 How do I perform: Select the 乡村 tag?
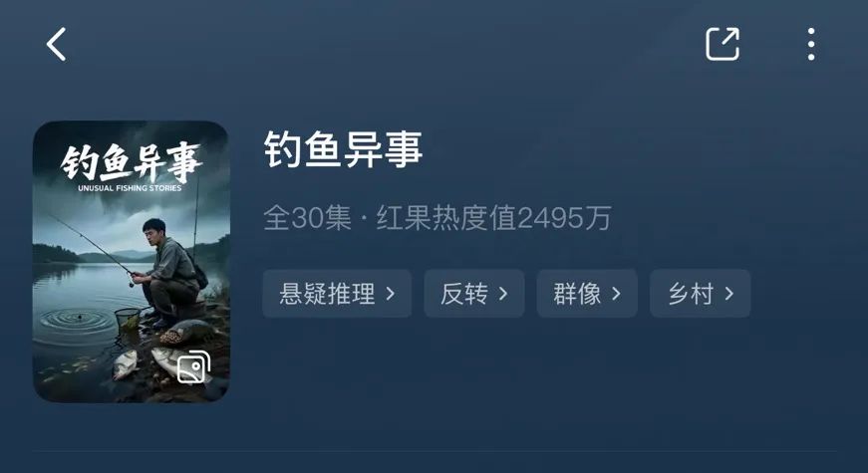tap(701, 294)
